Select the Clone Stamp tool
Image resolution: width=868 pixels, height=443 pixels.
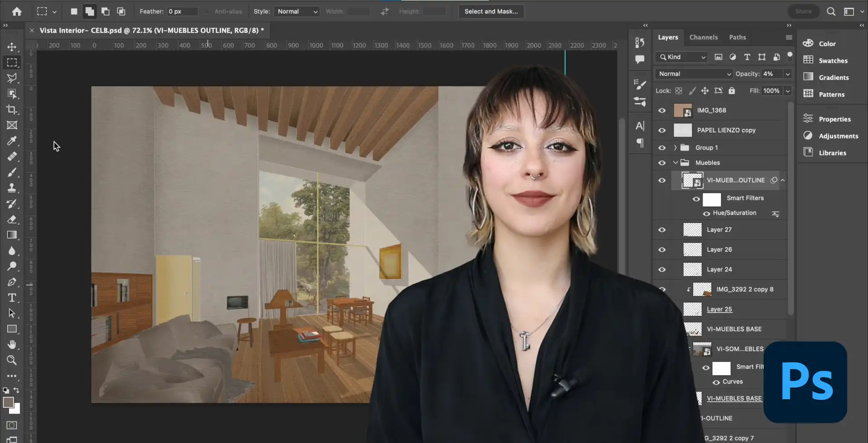[x=12, y=188]
